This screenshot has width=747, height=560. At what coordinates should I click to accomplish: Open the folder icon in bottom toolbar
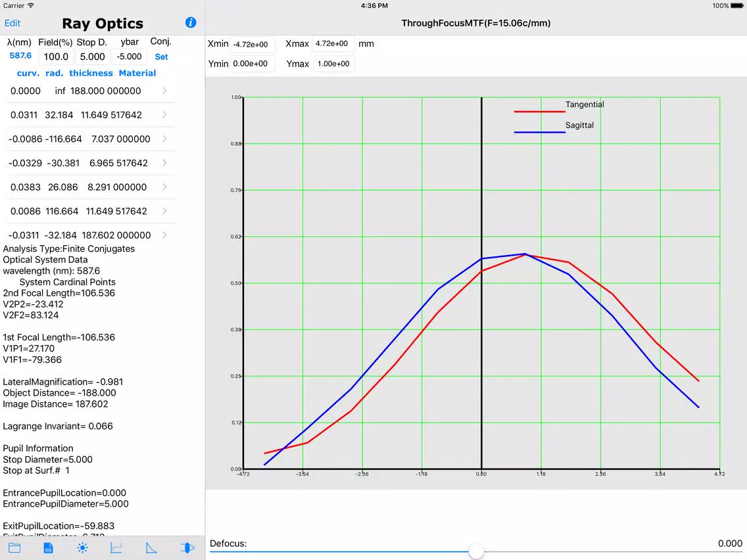(14, 548)
